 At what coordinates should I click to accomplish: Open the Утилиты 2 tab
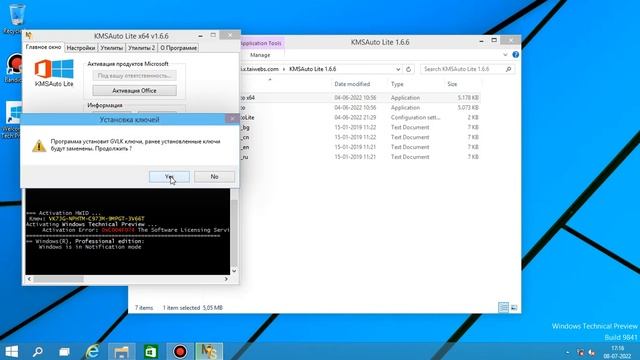(x=141, y=48)
